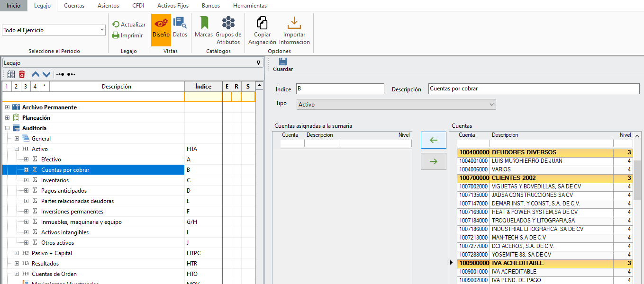Pin the Legajo panel

[x=258, y=62]
